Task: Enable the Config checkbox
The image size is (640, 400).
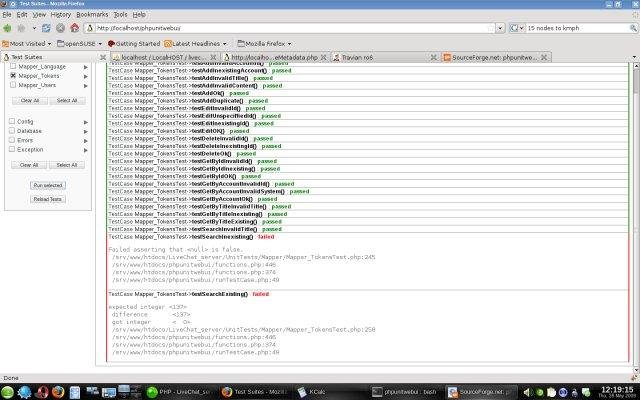Action: [12, 121]
